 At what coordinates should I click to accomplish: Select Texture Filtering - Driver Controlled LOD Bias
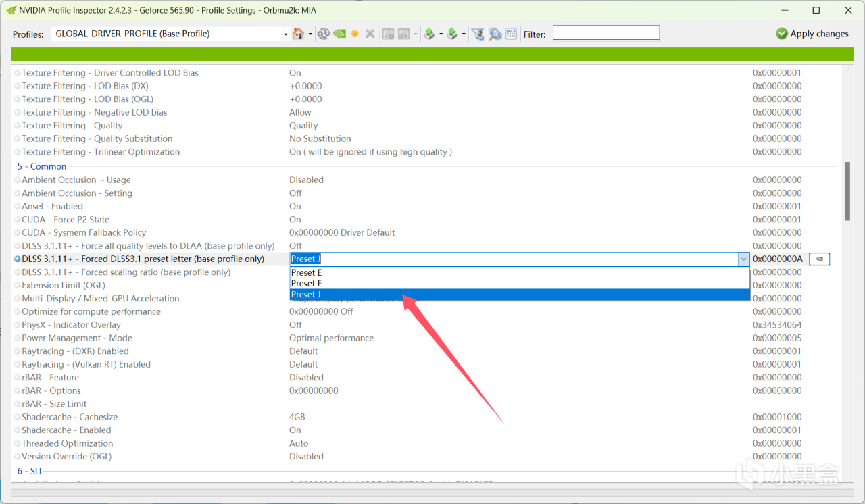[x=110, y=72]
